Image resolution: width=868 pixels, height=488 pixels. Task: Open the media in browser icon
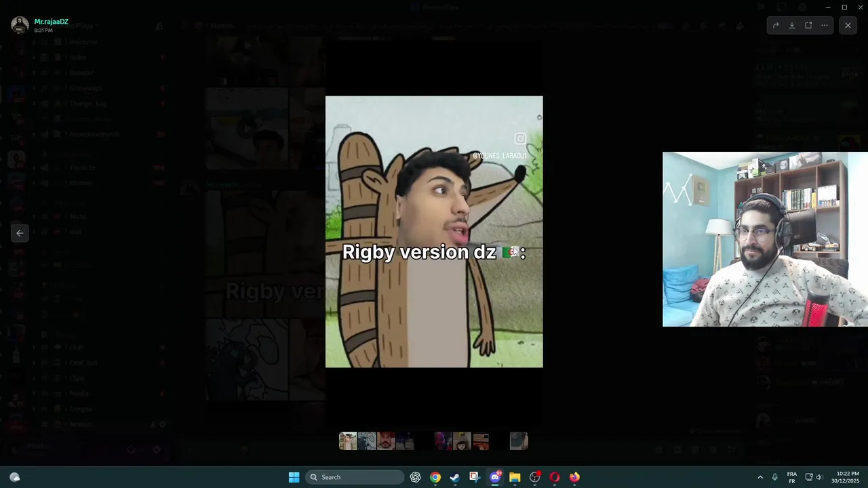[x=808, y=25]
